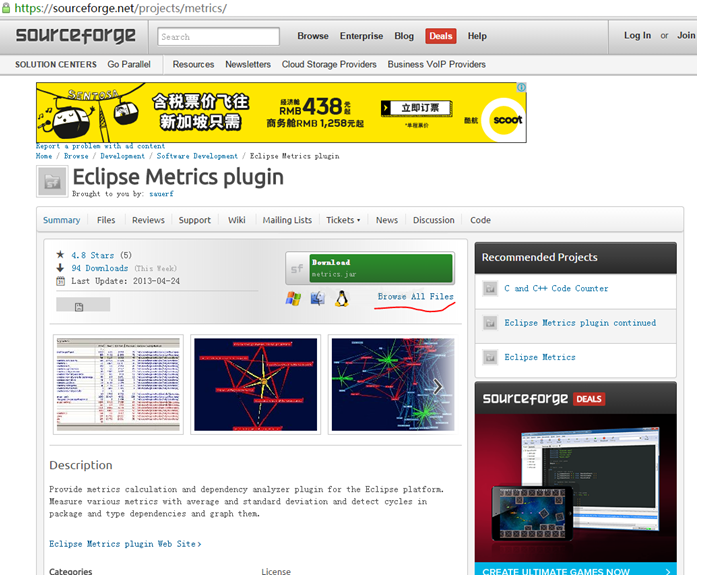The image size is (705, 588).
Task: Click the Linux penguin icon
Action: point(342,298)
